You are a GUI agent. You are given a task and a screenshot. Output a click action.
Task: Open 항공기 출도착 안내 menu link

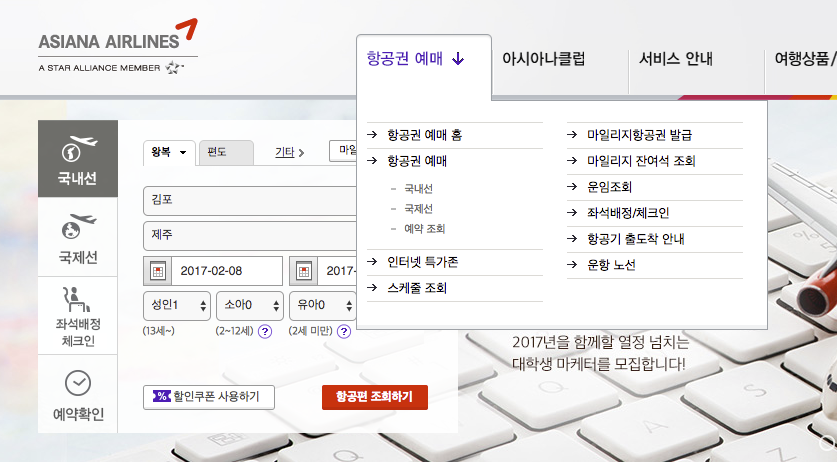point(636,239)
